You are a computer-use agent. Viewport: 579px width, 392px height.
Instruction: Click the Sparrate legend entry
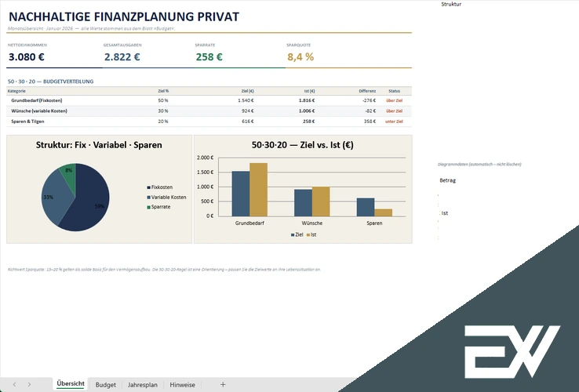pyautogui.click(x=158, y=207)
